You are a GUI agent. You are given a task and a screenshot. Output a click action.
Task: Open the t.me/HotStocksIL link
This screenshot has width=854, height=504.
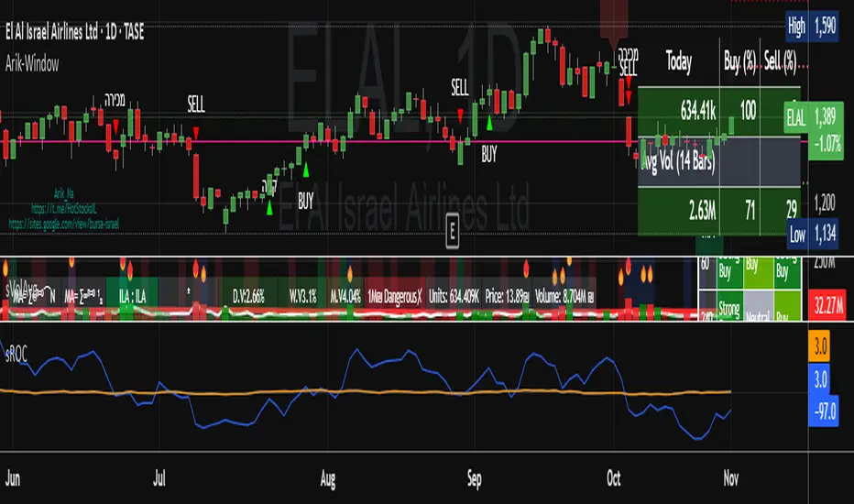coord(64,209)
